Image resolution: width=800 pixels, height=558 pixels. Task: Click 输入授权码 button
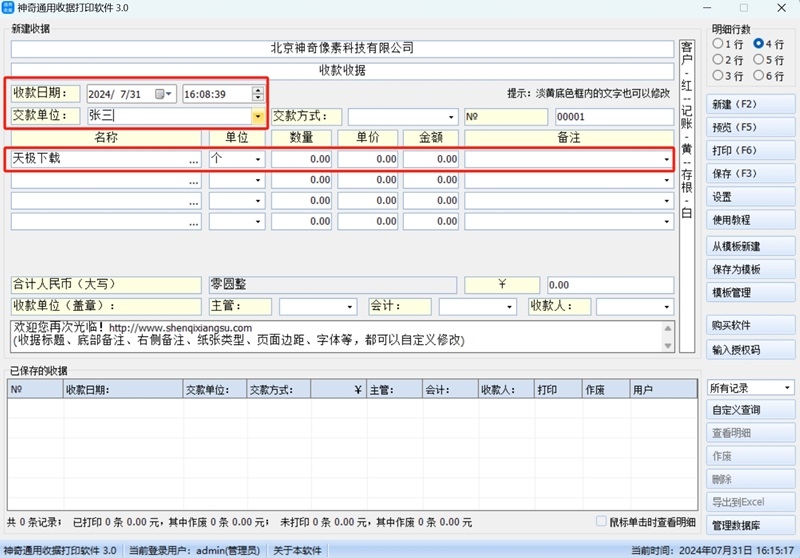point(751,350)
